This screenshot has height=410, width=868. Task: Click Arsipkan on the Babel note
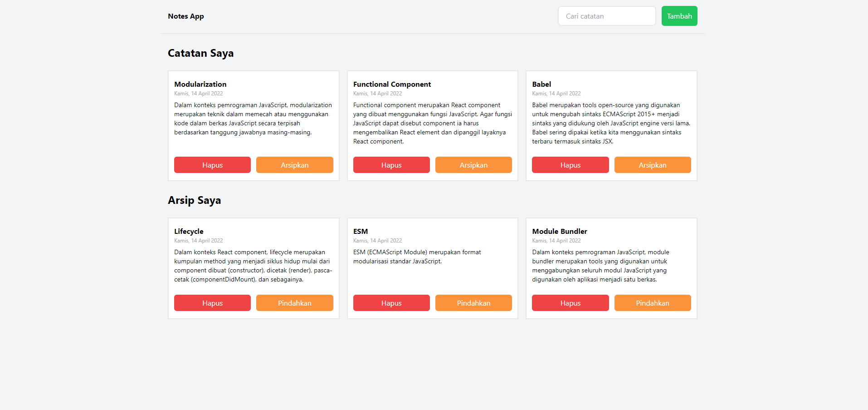click(652, 165)
